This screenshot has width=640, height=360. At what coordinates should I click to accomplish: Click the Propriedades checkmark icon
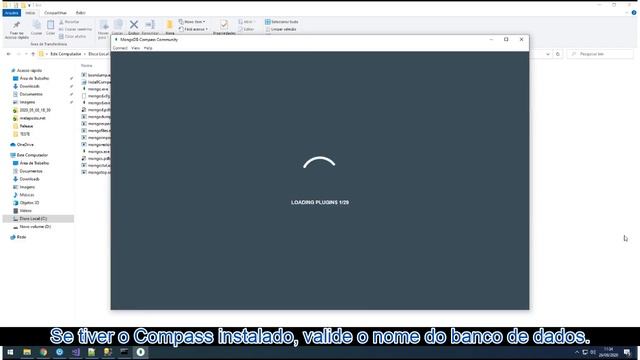224,25
